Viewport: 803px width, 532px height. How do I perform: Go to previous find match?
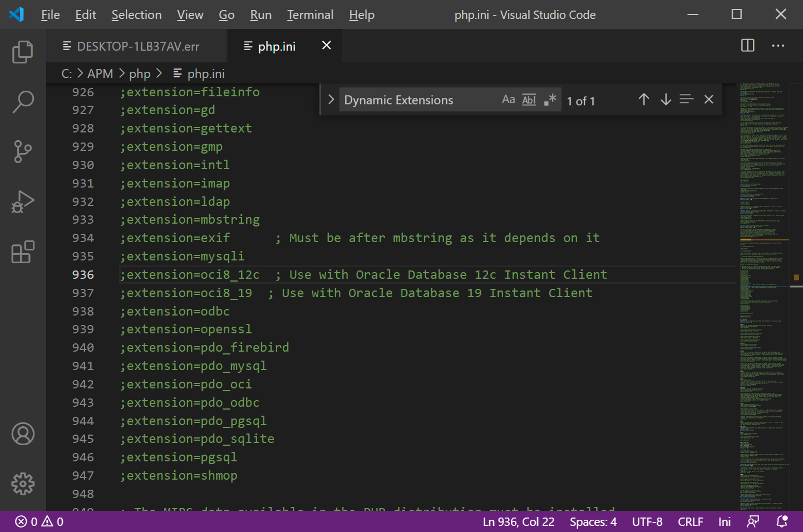[x=644, y=100]
